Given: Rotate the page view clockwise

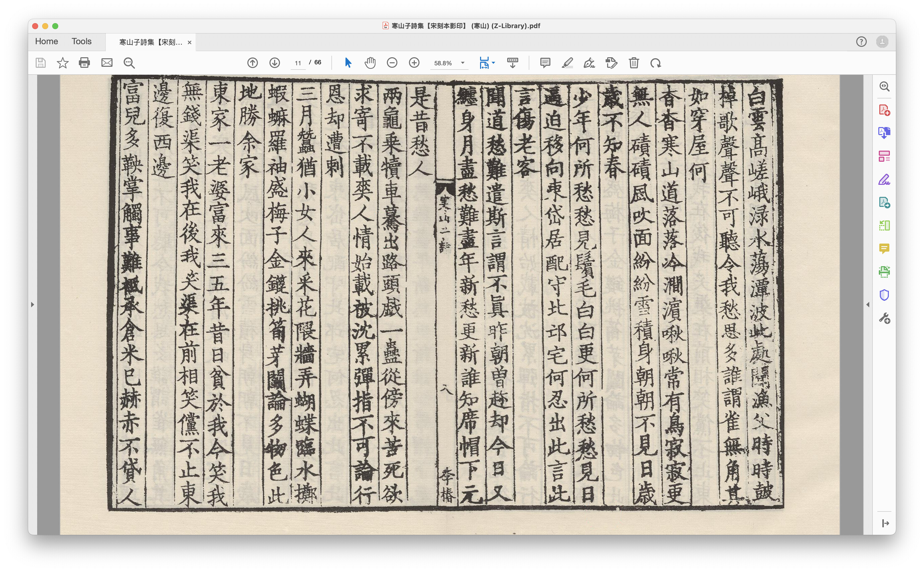Looking at the screenshot, I should tap(655, 63).
